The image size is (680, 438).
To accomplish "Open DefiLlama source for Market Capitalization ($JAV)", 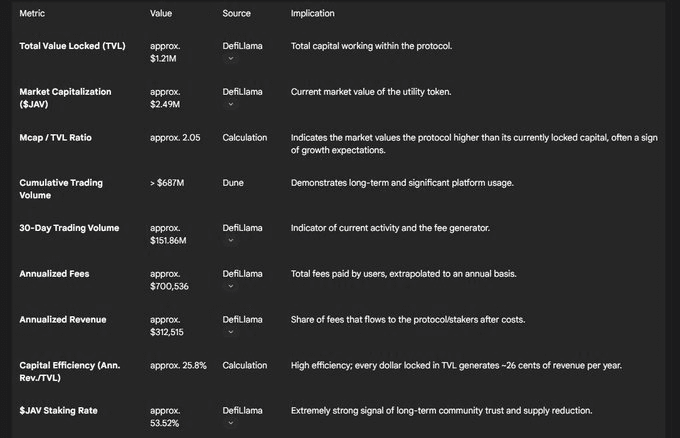I will [x=242, y=92].
